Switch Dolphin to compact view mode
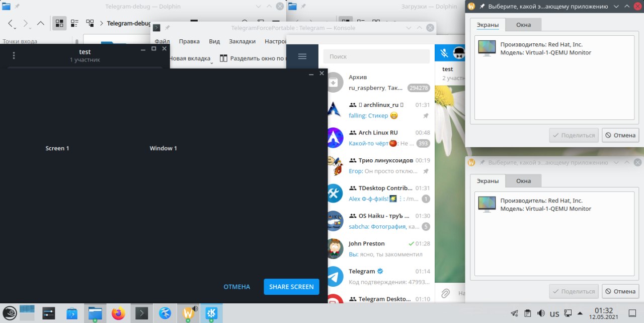Screen dimensions: 644x323 (74, 23)
